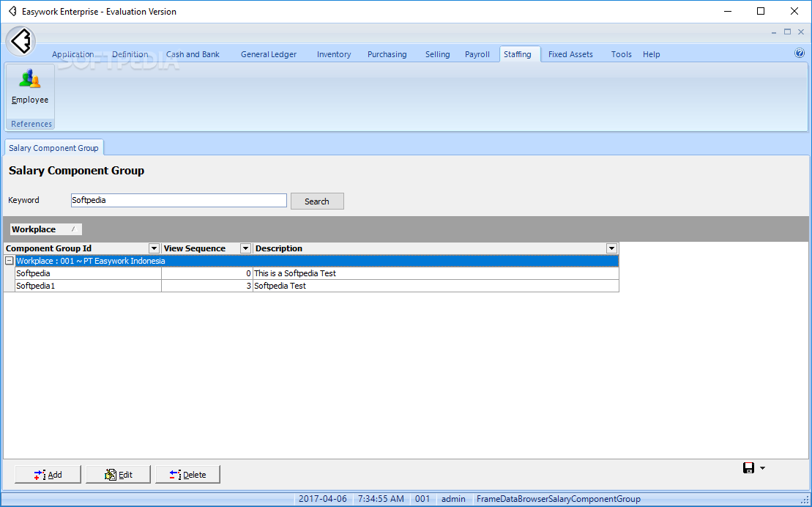Collapse the Workplace 001 group row
This screenshot has width=812, height=507.
pos(10,261)
